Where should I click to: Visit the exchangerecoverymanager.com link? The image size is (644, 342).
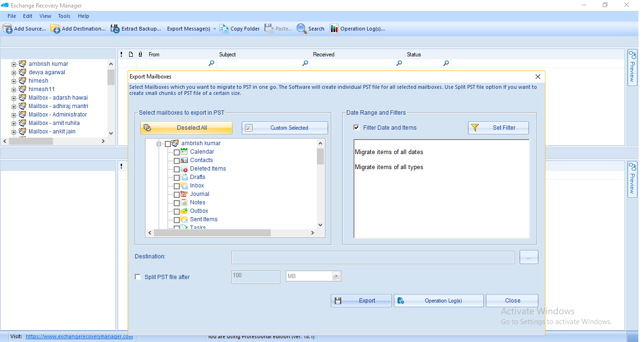click(79, 336)
